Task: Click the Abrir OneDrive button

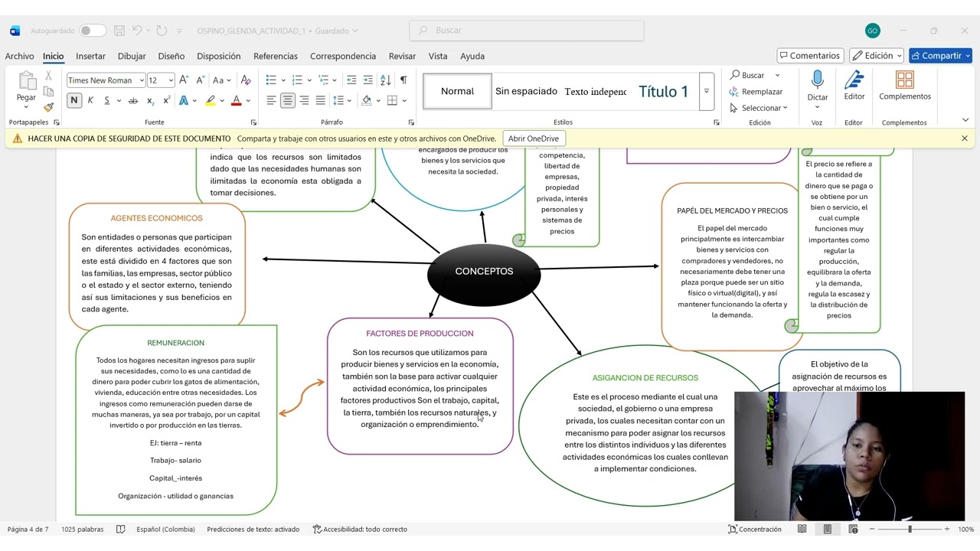Action: (x=534, y=139)
